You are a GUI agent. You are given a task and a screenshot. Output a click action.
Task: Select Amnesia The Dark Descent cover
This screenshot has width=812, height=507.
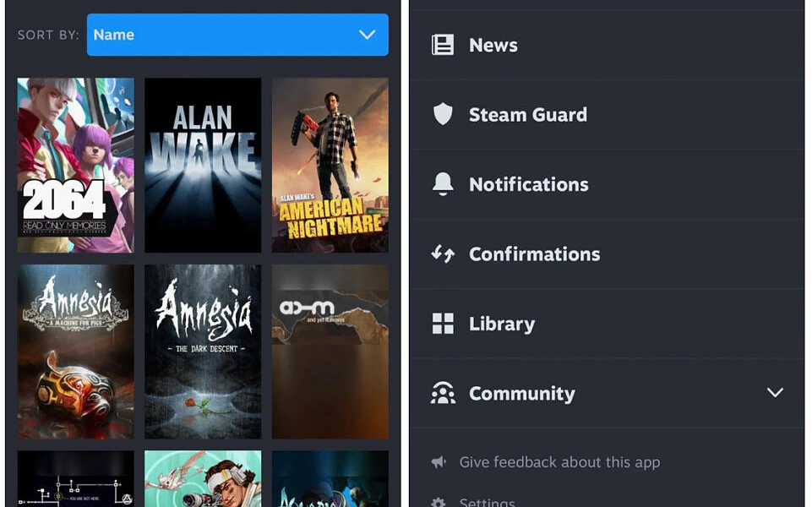coord(203,352)
